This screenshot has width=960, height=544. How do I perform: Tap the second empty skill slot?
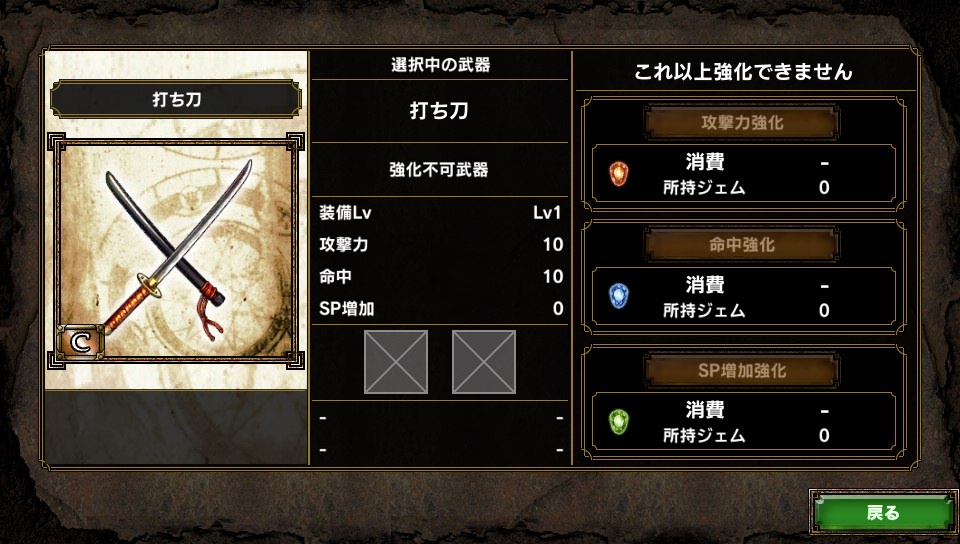[484, 362]
